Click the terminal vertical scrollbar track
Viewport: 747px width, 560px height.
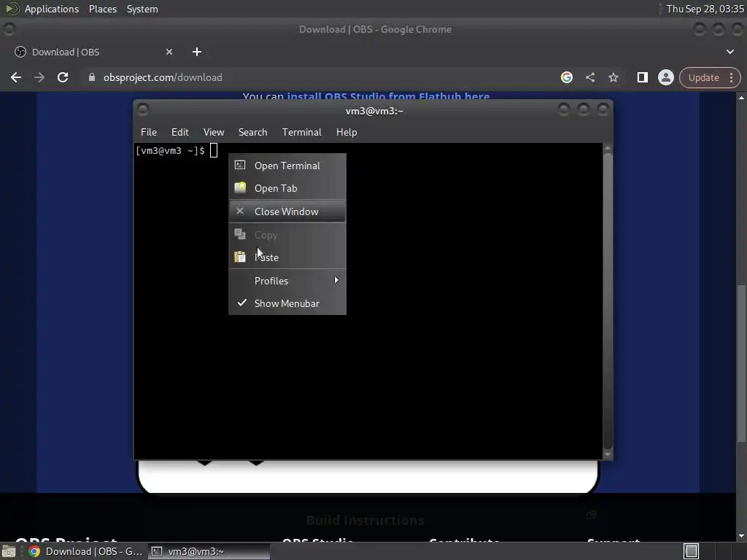click(608, 301)
